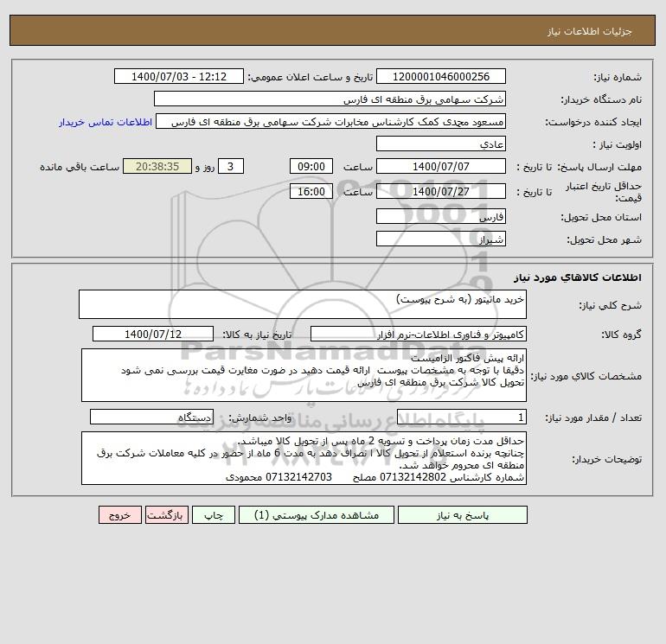
Task: Click text 'روز و' beside days field
Action: [x=205, y=167]
